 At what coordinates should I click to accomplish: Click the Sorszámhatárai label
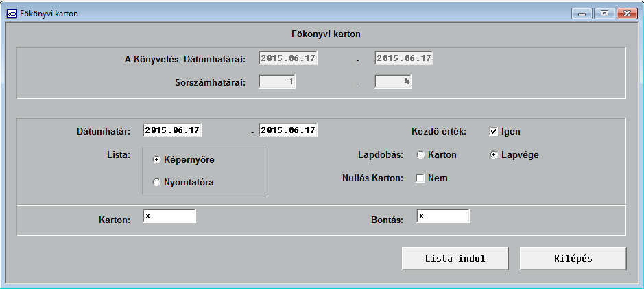(x=211, y=82)
